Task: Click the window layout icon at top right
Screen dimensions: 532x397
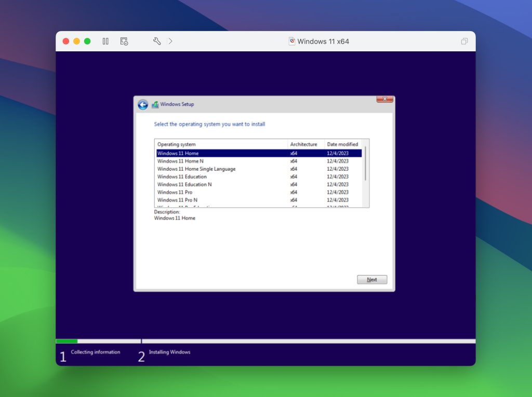Action: [464, 41]
